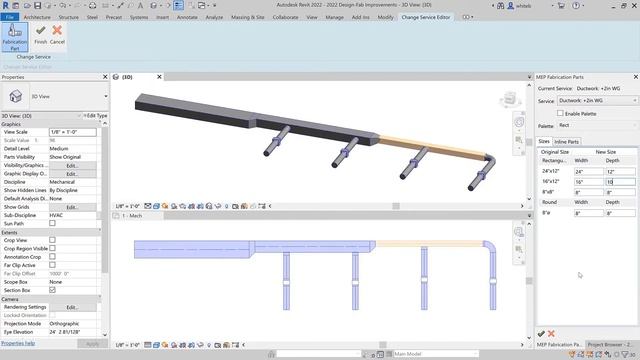This screenshot has width=640, height=360.
Task: Toggle the Annotation Crop checkbox
Action: tap(52, 257)
